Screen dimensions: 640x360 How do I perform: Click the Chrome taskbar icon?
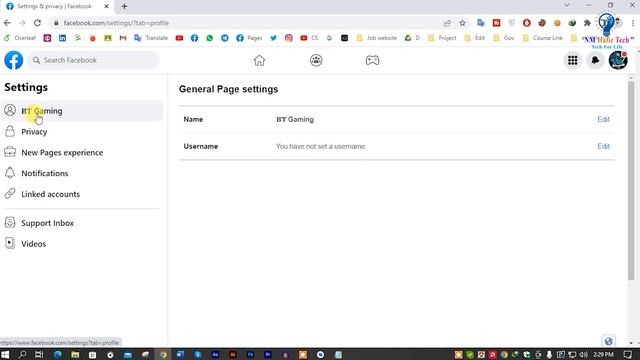pyautogui.click(x=163, y=354)
